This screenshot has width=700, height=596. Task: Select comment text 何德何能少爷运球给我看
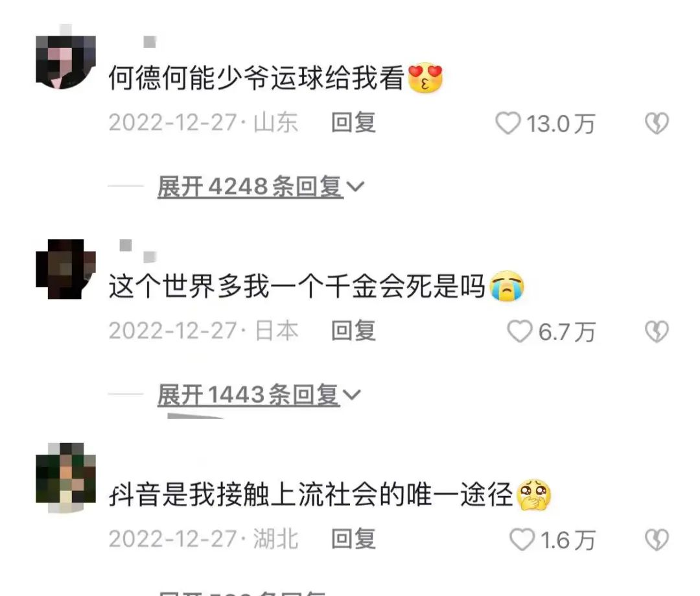point(257,78)
